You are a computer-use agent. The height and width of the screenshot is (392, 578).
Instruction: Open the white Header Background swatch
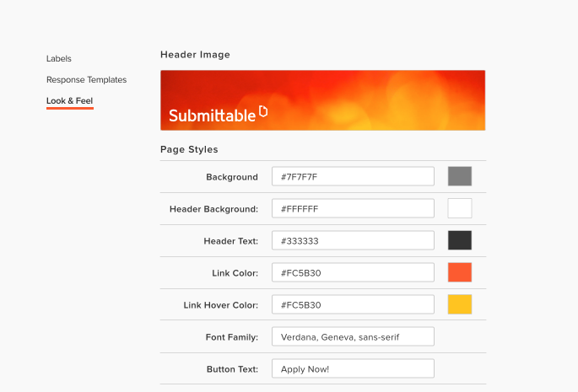pos(460,208)
